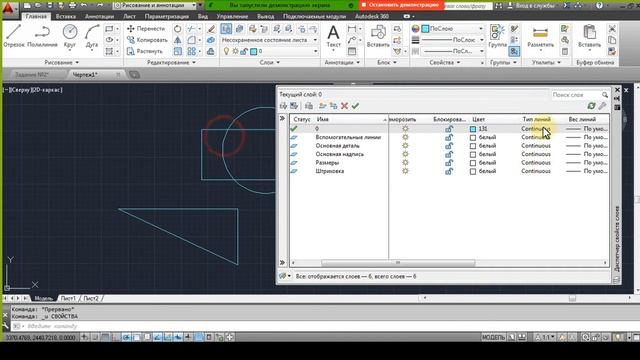The height and width of the screenshot is (360, 640).
Task: Open the Управление ribbon tab
Action: pyautogui.click(x=232, y=16)
